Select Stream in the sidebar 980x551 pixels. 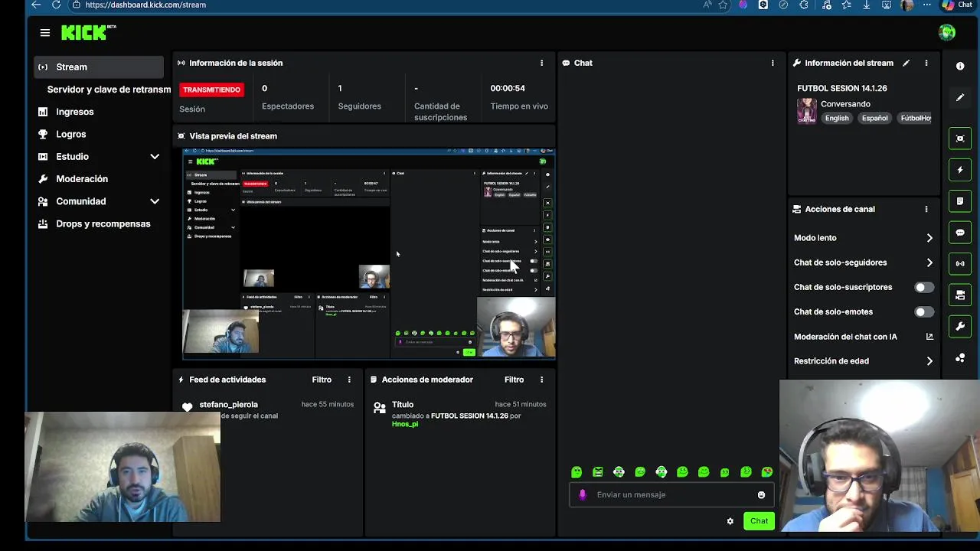coord(99,67)
